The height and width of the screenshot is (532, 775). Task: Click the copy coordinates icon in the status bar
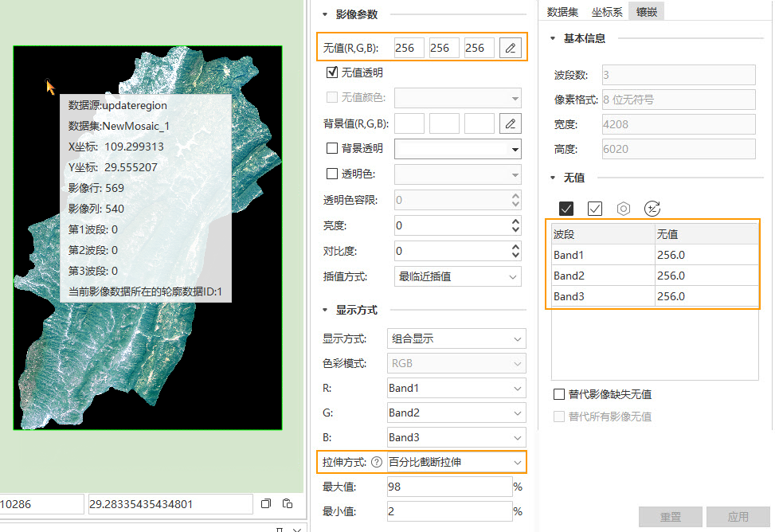tap(267, 504)
